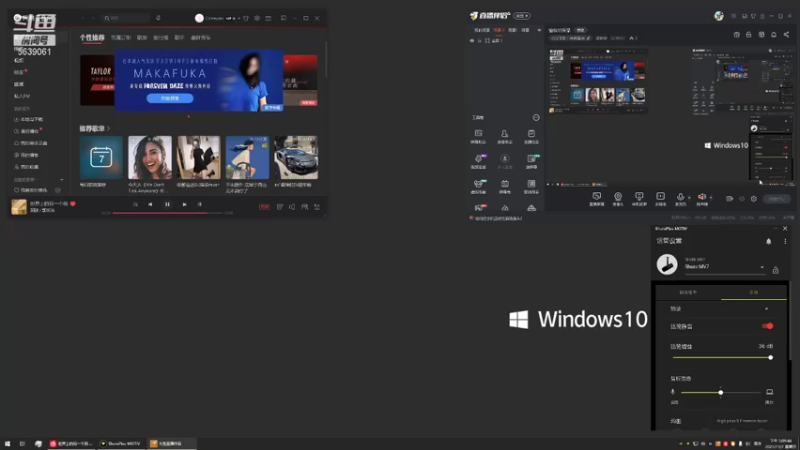Image resolution: width=800 pixels, height=450 pixels.
Task: Open the notification bell in the streaming app
Action: pos(773,35)
